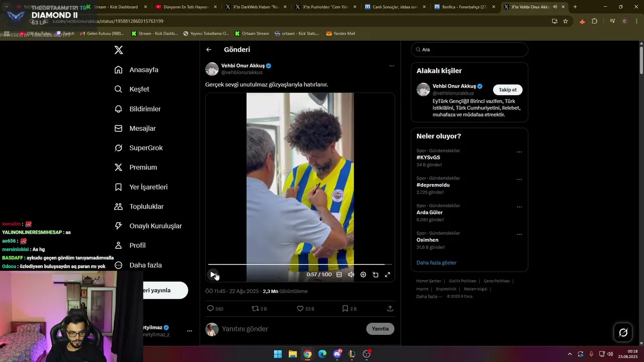Switch to X'te DarkWeb Haber tab
This screenshot has height=362, width=644.
(x=256, y=7)
